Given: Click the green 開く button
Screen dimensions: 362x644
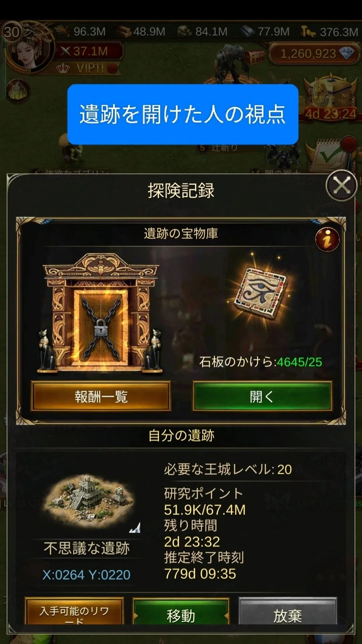Looking at the screenshot, I should pos(262,396).
